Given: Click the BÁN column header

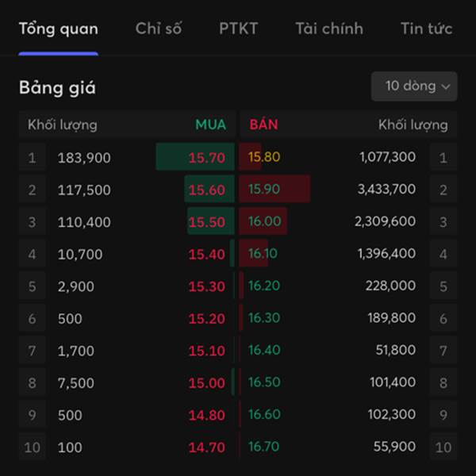Looking at the screenshot, I should point(263,125).
